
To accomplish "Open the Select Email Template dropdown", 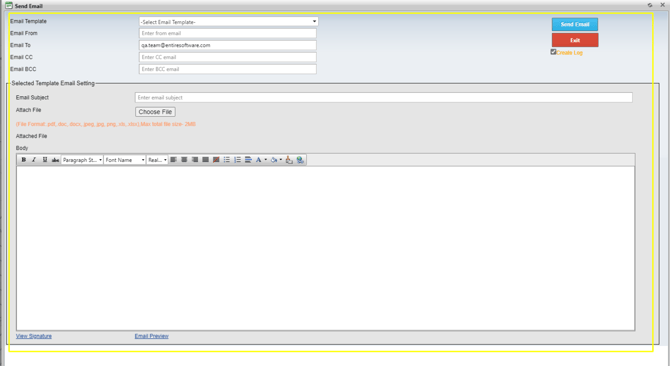I will point(229,21).
